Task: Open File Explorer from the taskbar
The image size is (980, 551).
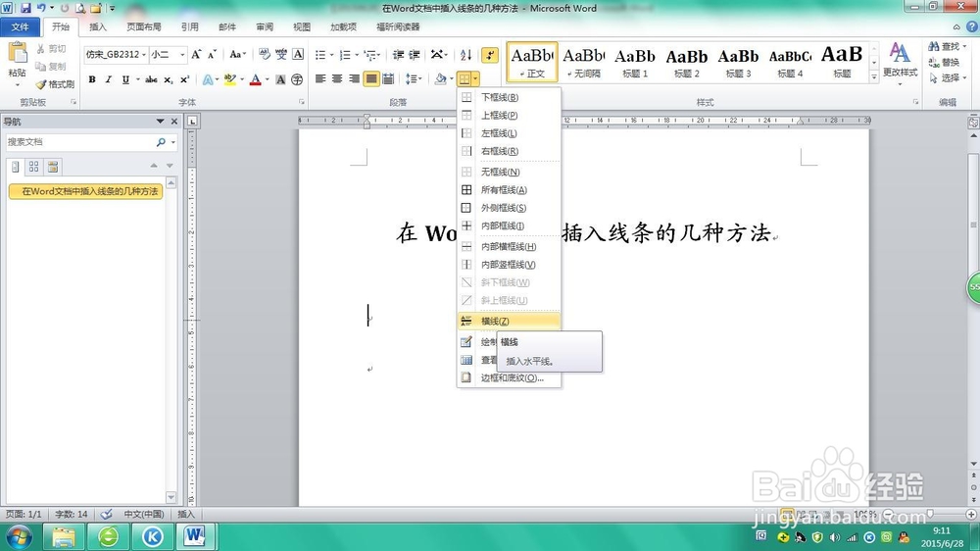Action: (x=64, y=536)
